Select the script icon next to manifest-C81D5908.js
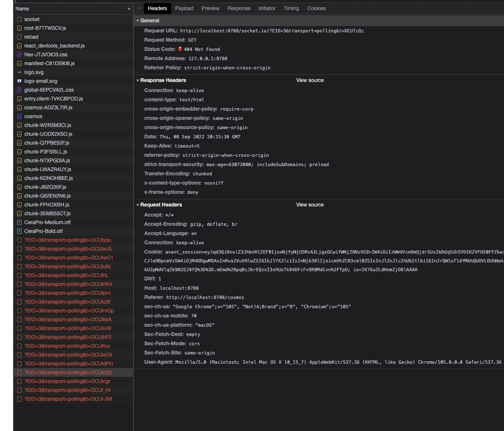Image resolution: width=504 pixels, height=431 pixels. tap(19, 63)
